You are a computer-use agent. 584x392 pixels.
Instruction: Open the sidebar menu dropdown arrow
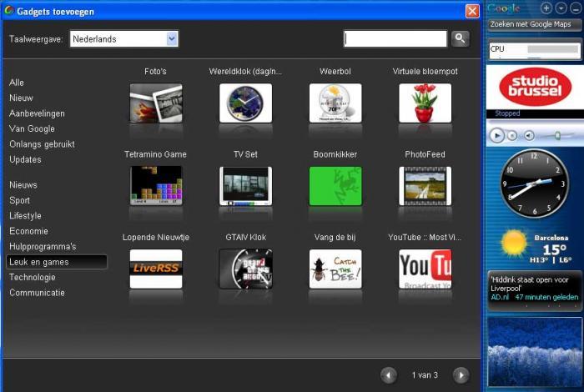click(561, 8)
